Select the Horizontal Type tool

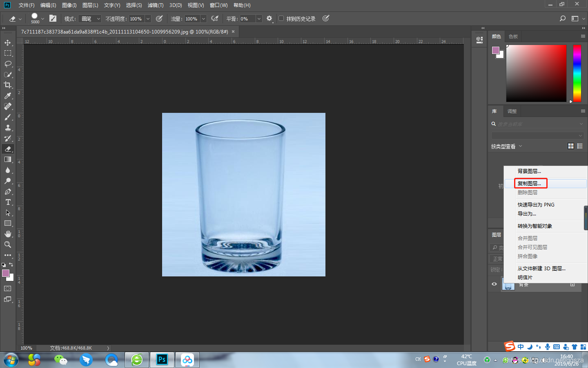pos(8,202)
